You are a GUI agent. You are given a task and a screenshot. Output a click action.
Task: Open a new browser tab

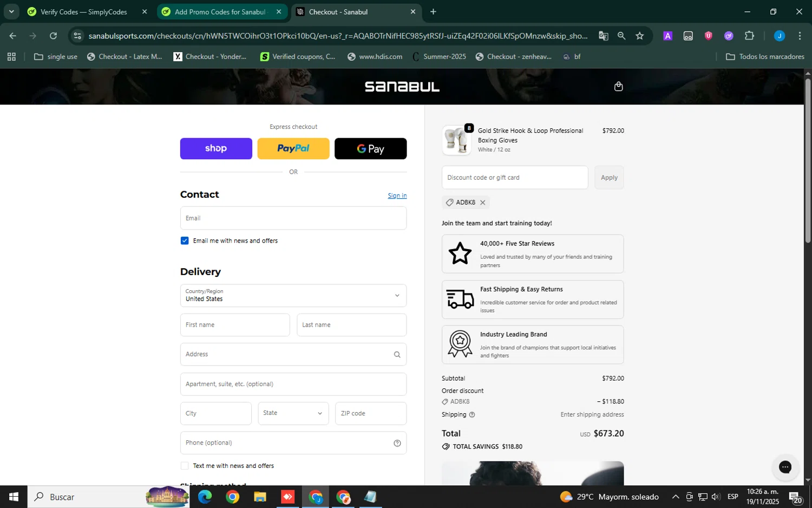point(433,11)
